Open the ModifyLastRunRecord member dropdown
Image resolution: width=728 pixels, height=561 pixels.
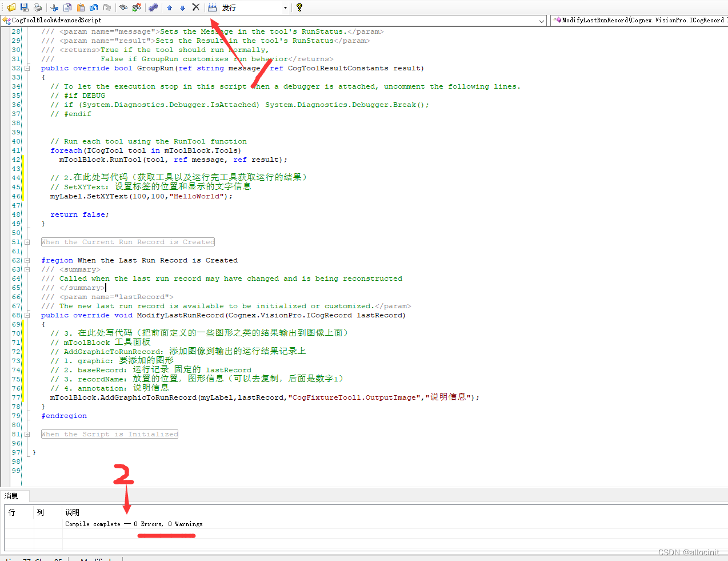click(x=640, y=20)
